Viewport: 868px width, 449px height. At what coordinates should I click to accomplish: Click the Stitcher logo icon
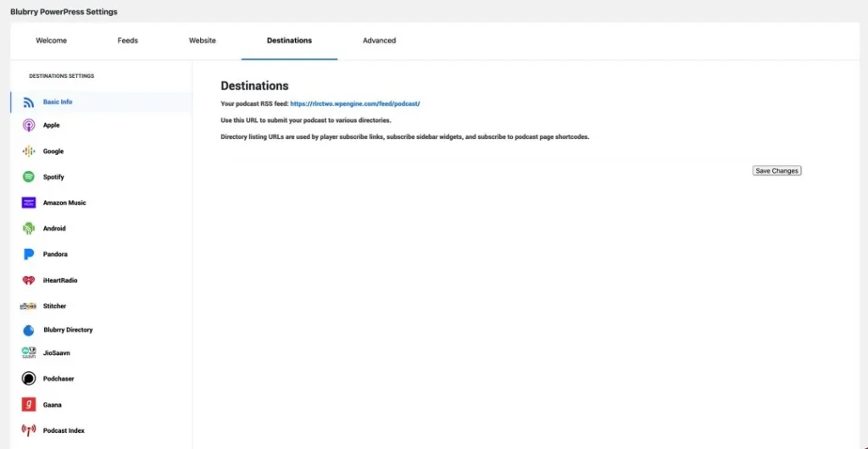(x=28, y=306)
